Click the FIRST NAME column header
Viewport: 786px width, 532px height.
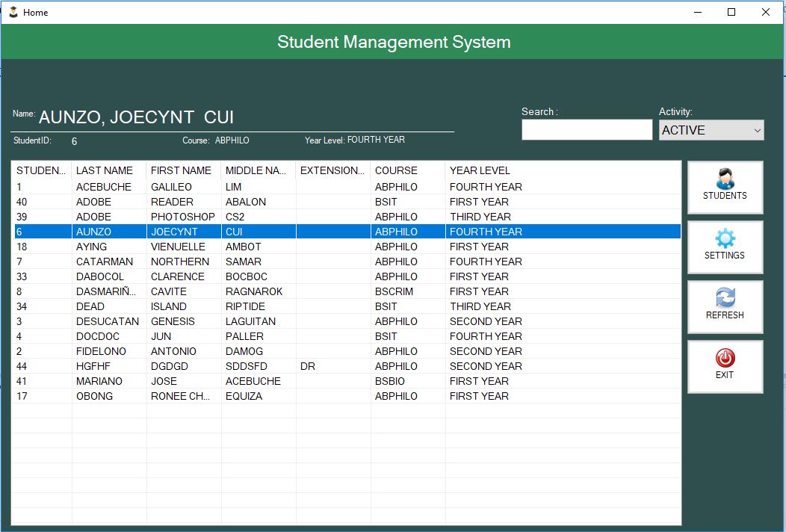[181, 170]
